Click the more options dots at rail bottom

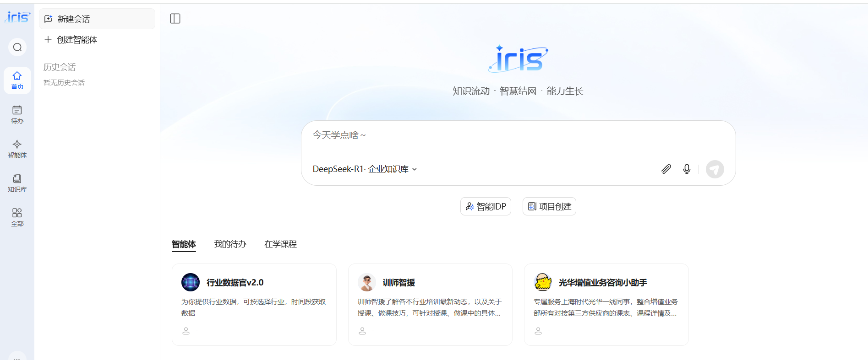click(17, 358)
